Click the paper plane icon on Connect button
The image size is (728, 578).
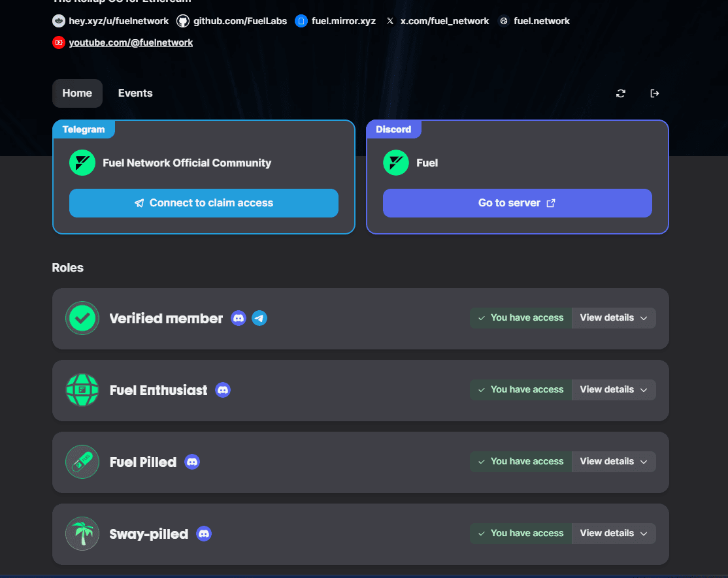coord(139,203)
